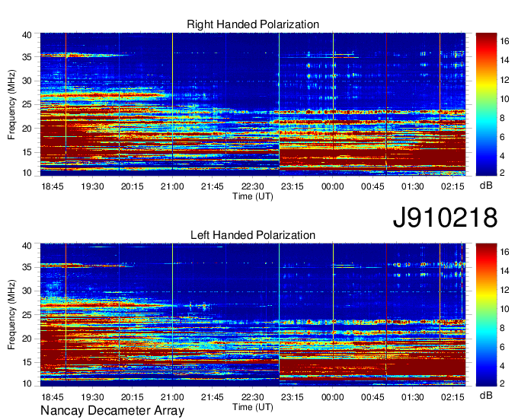518x420 pixels.
Task: Click 02:15 tick on Left Handed plot
Action: point(452,397)
